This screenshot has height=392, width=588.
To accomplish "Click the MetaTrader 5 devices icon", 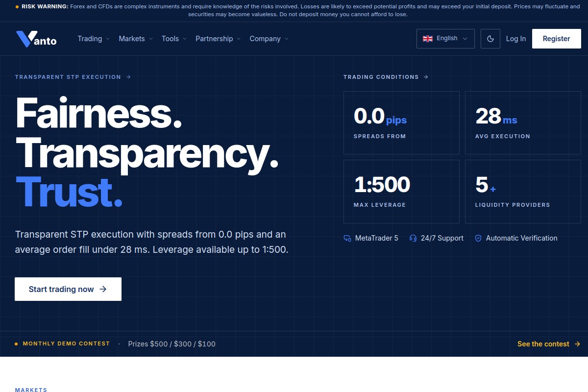I will [347, 238].
